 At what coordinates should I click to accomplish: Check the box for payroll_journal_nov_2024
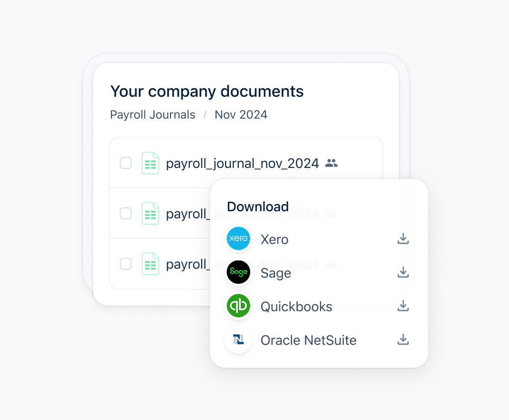(x=126, y=163)
